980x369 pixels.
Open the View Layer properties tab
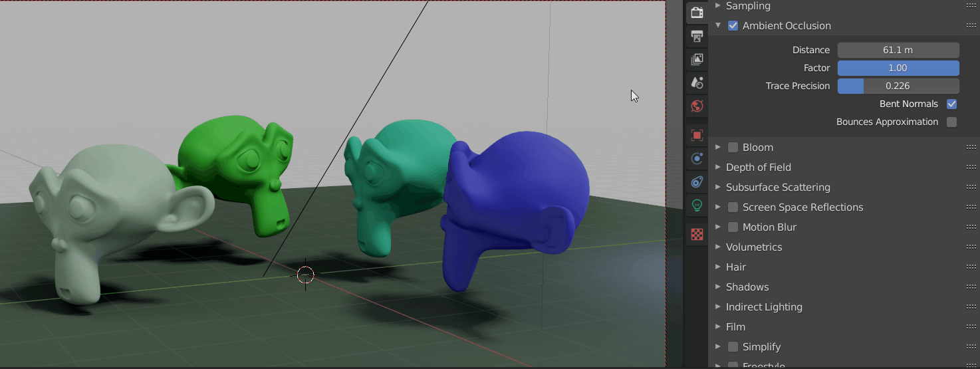click(697, 59)
